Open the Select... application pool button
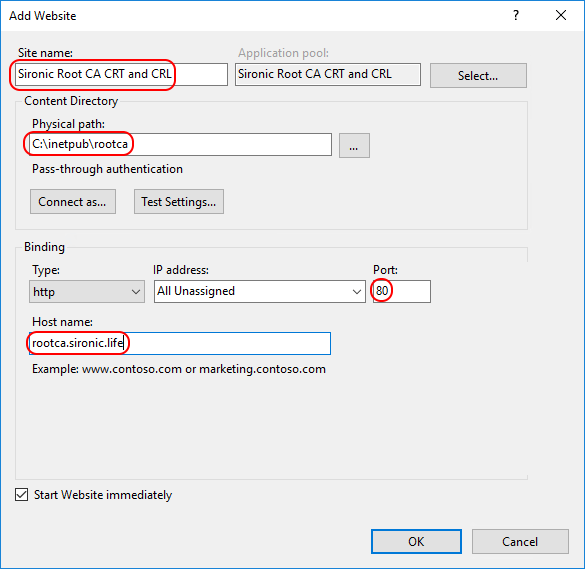The image size is (585, 569). (478, 75)
